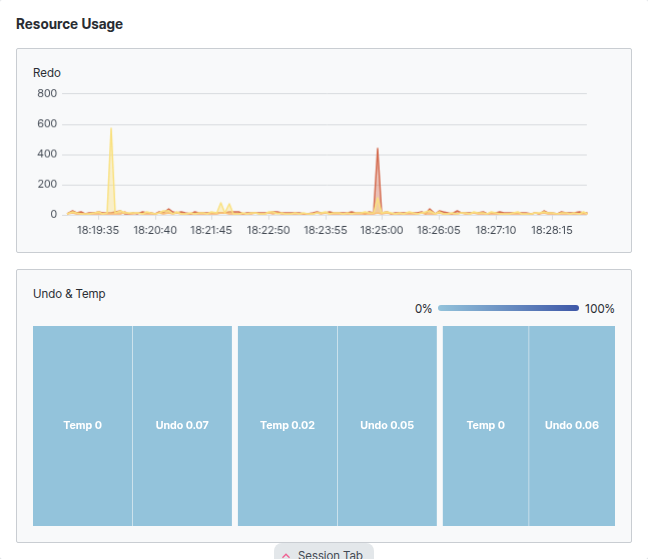Click the 800 y-axis value

[47, 93]
